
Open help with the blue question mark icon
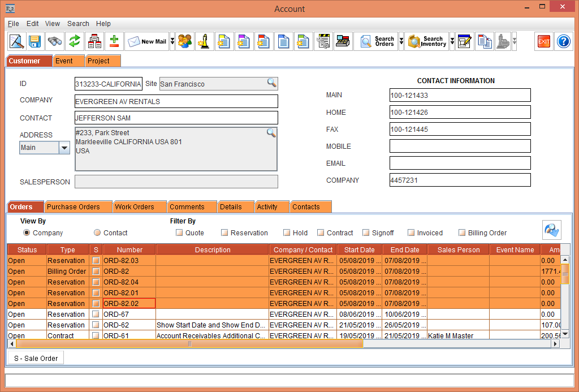tap(563, 42)
